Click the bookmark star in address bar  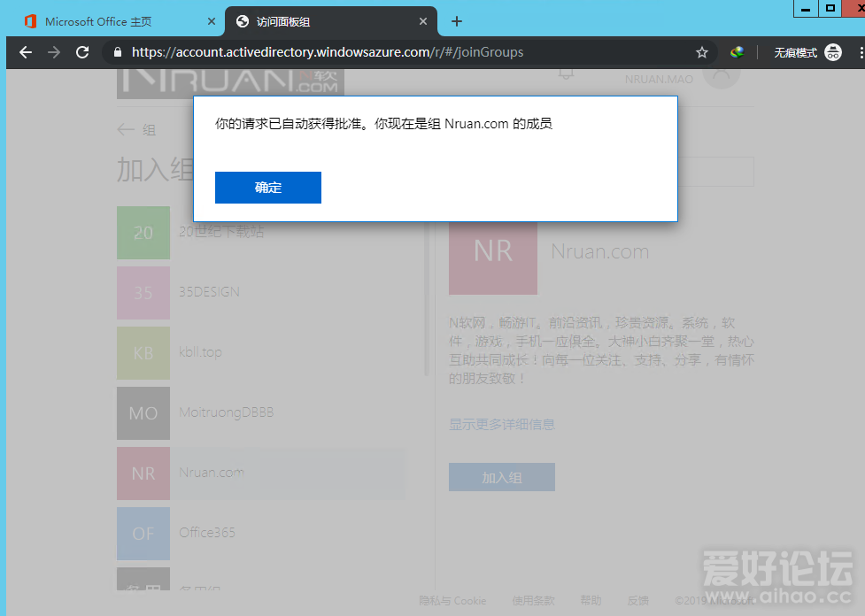click(702, 52)
